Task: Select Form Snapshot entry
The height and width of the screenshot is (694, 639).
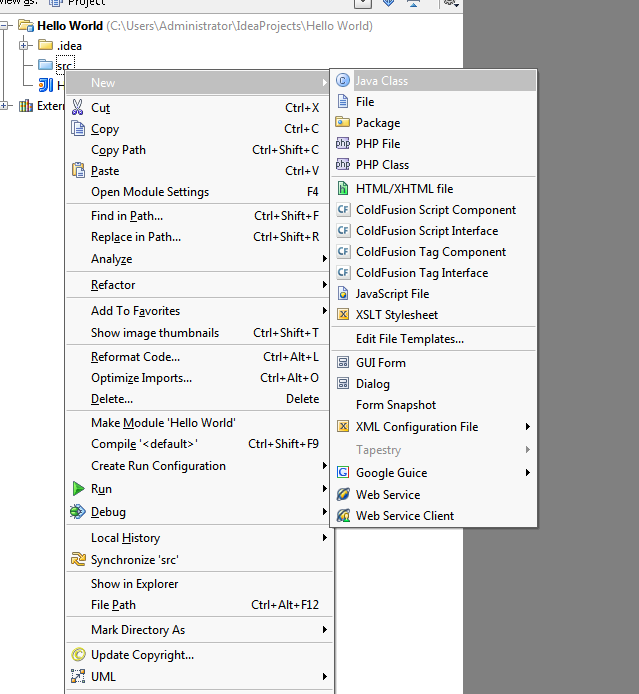Action: [434, 405]
